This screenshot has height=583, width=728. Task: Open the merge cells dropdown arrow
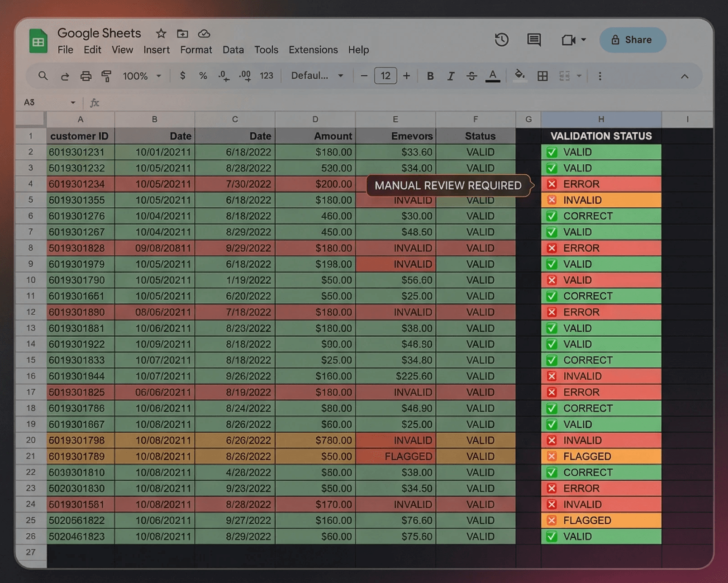coord(579,76)
